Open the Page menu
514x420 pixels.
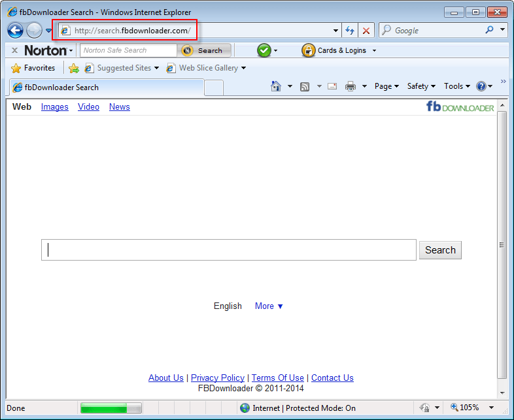386,86
